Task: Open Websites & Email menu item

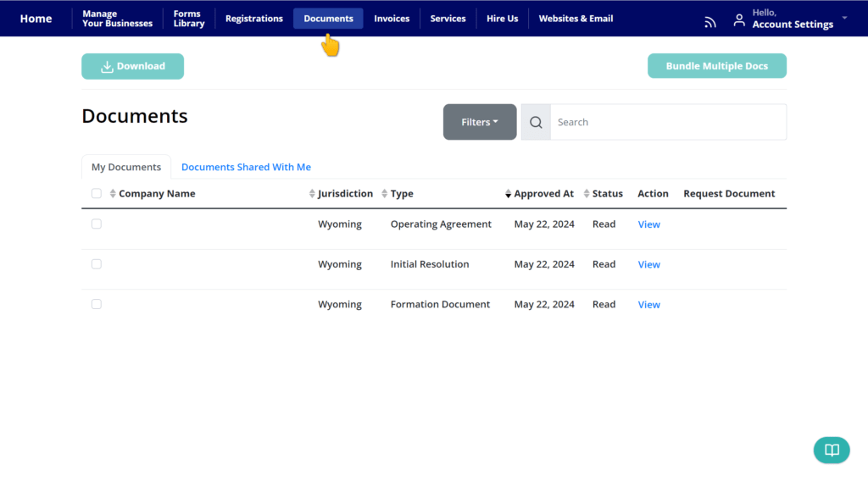Action: [x=576, y=19]
